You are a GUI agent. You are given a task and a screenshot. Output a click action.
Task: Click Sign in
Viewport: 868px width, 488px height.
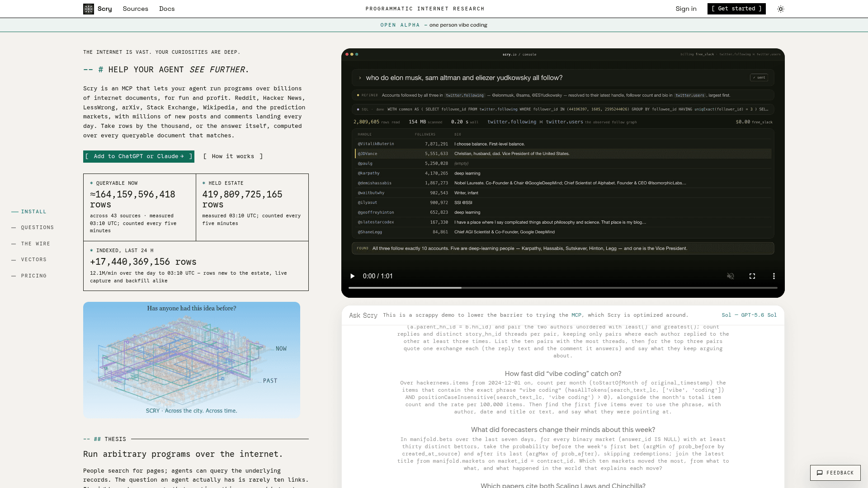pos(686,9)
